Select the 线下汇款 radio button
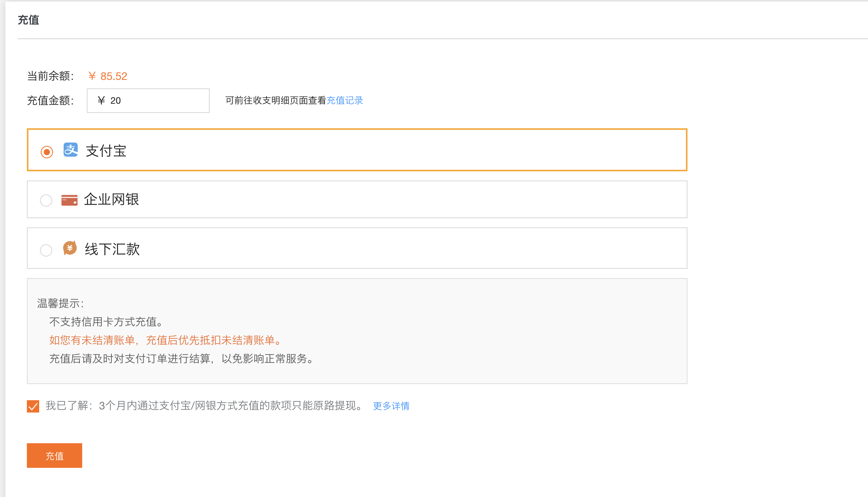Screen dimensions: 868x497 click(46, 250)
